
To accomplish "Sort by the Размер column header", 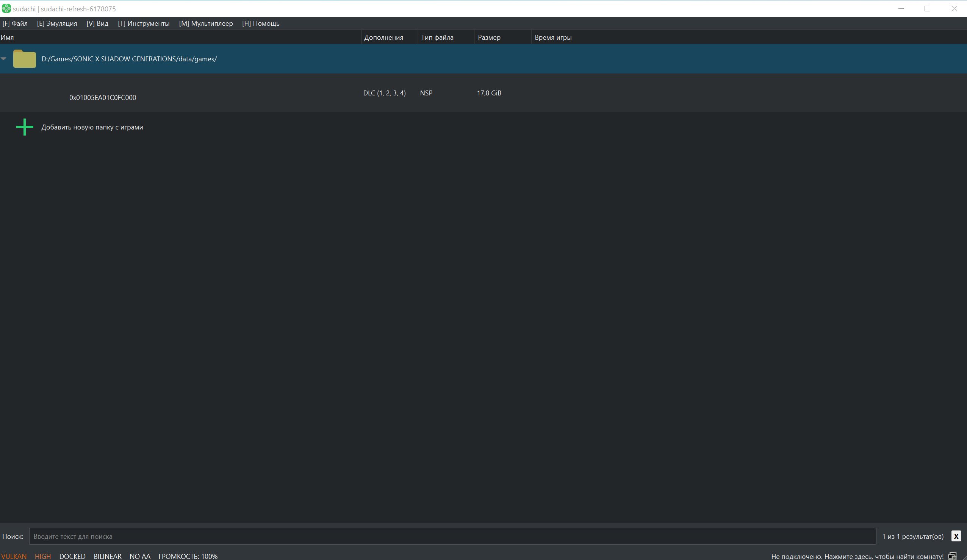I will click(503, 37).
